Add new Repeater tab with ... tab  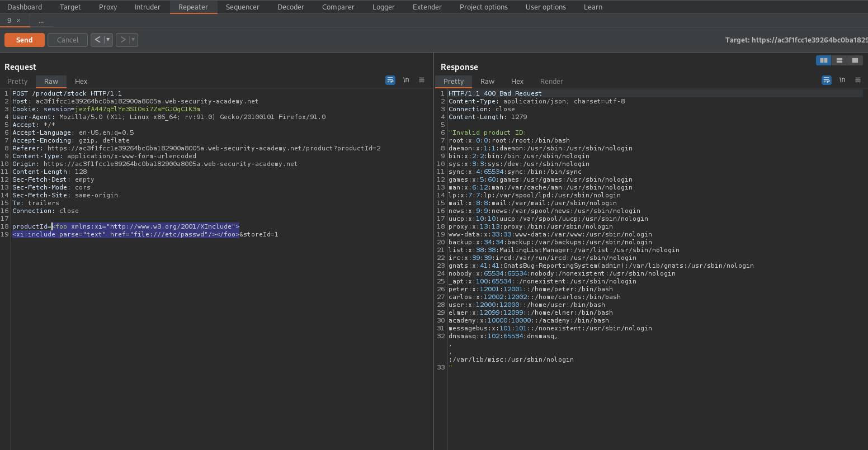[41, 21]
